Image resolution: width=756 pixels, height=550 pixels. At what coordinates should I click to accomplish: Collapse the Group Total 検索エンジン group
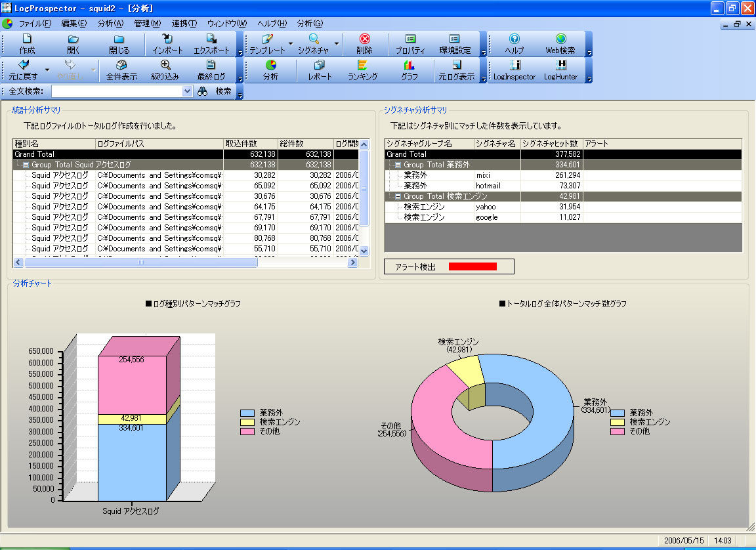tap(398, 196)
